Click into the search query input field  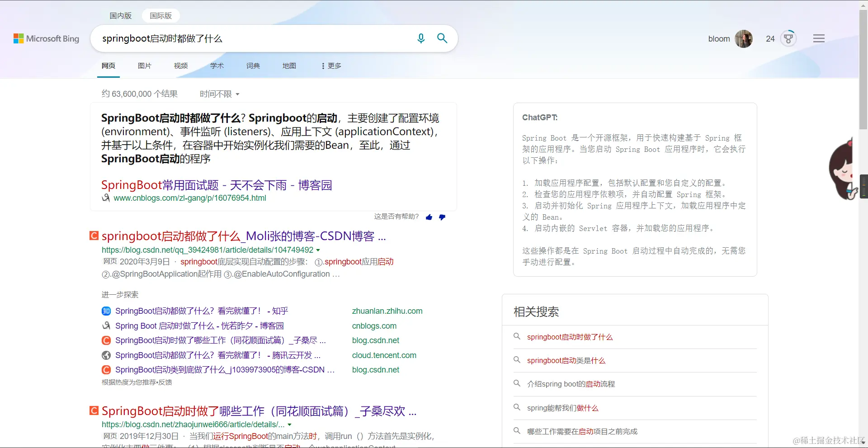255,38
